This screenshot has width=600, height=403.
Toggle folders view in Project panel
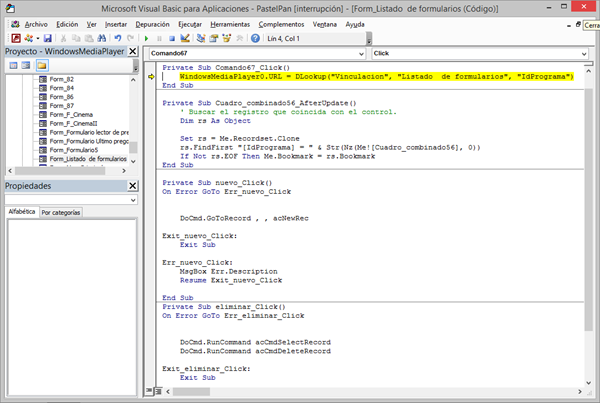pos(42,65)
